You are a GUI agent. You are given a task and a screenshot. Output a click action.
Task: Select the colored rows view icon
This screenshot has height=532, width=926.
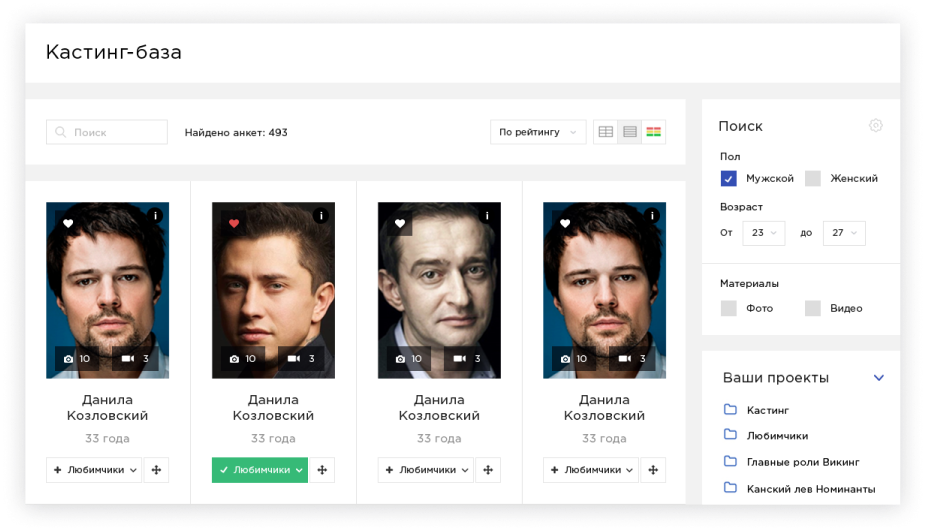click(654, 132)
